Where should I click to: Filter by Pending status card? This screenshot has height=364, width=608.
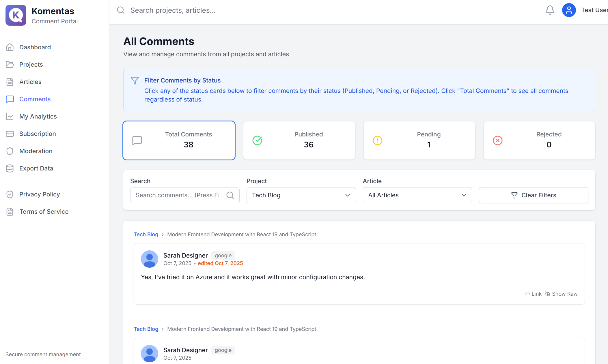click(x=419, y=140)
